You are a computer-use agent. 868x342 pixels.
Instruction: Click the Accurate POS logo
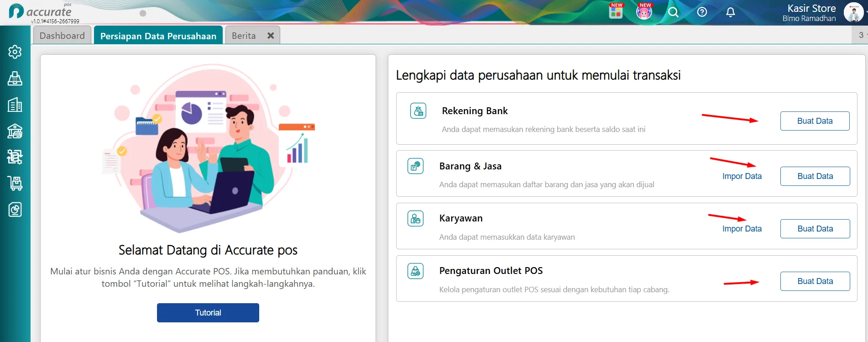(x=40, y=11)
